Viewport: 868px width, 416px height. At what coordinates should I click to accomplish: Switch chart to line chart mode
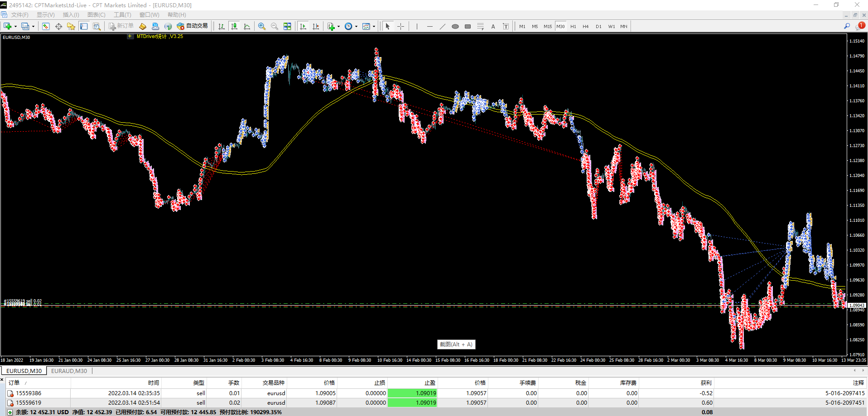pos(247,26)
